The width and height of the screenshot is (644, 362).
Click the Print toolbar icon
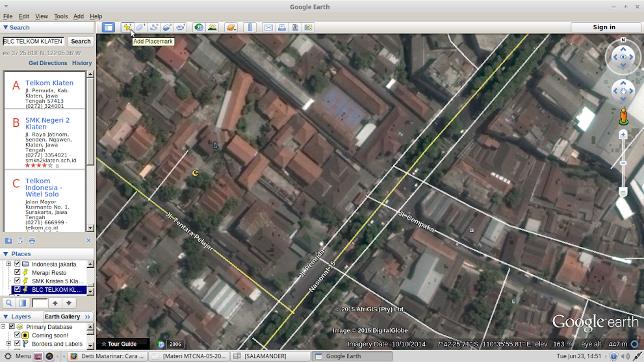tap(282, 27)
